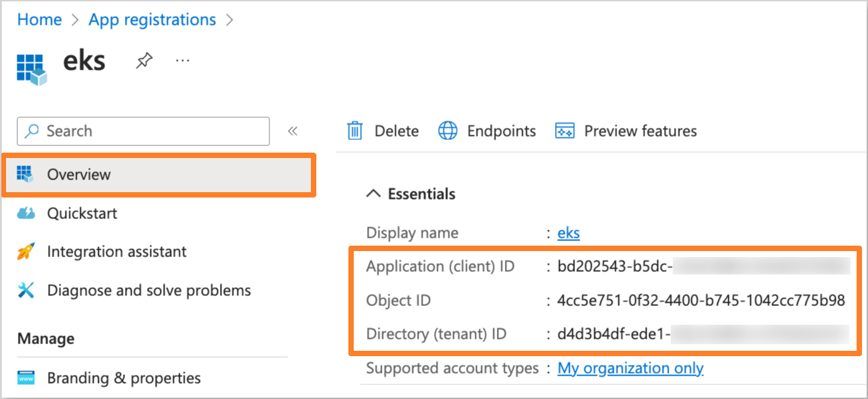
Task: Open the ellipsis more options menu
Action: [x=182, y=60]
